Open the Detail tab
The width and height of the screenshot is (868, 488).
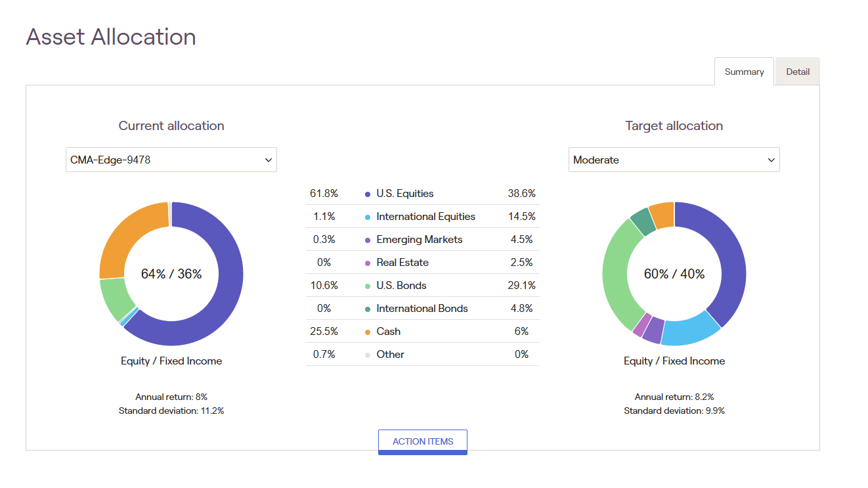point(798,72)
